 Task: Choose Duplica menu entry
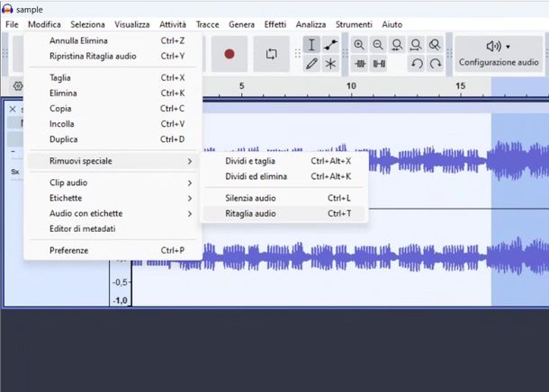[x=112, y=139]
